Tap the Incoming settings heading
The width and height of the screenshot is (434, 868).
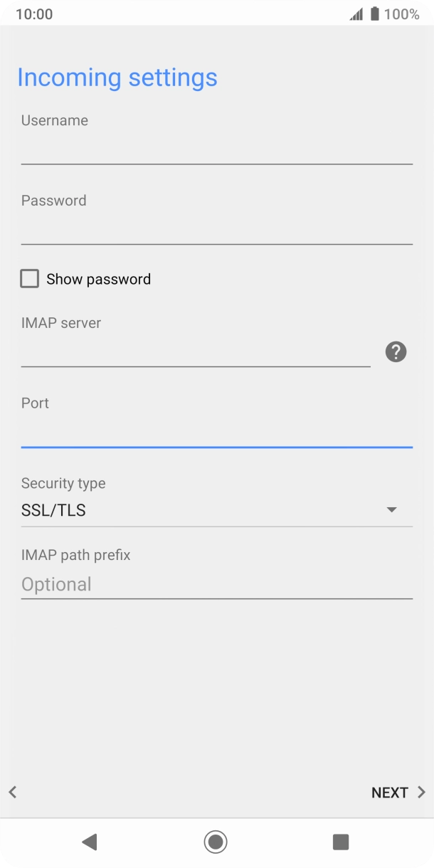[x=117, y=77]
